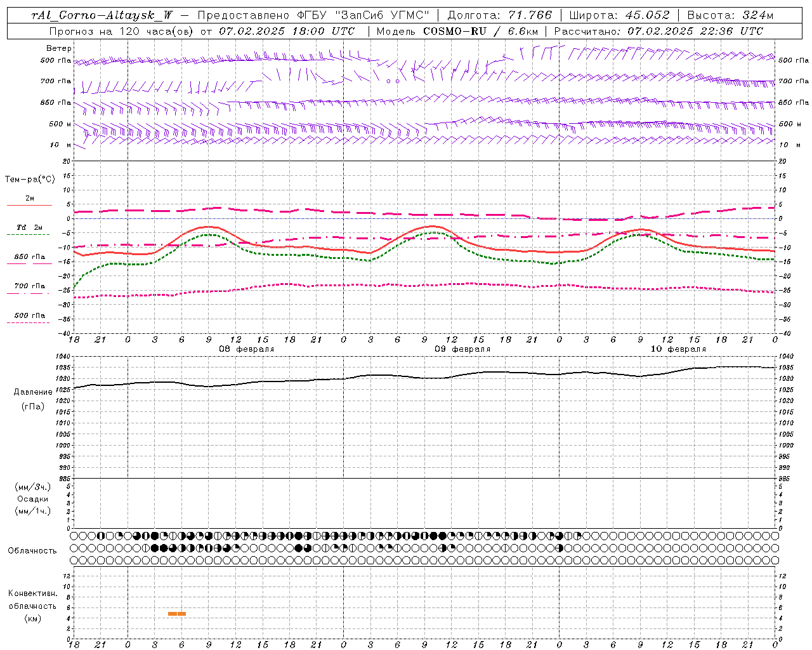
Task: Click the dotted line sample under 500 гПа legend
Action: (28, 323)
